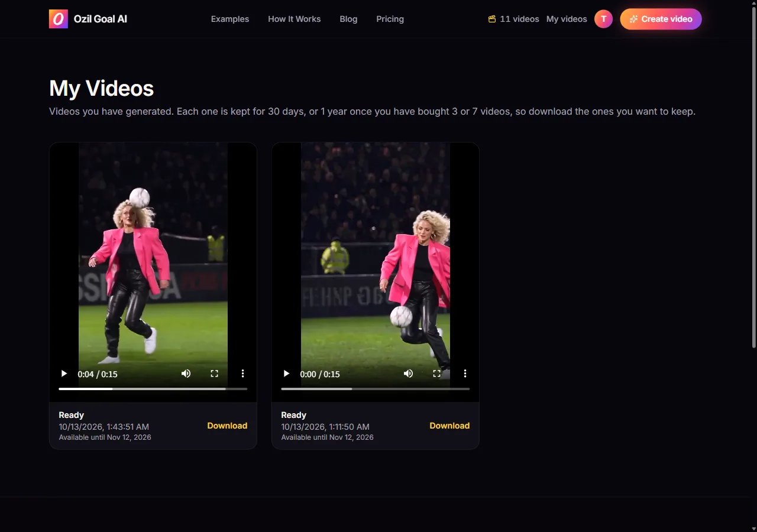The width and height of the screenshot is (757, 532).
Task: Go to How It Works
Action: pos(295,19)
